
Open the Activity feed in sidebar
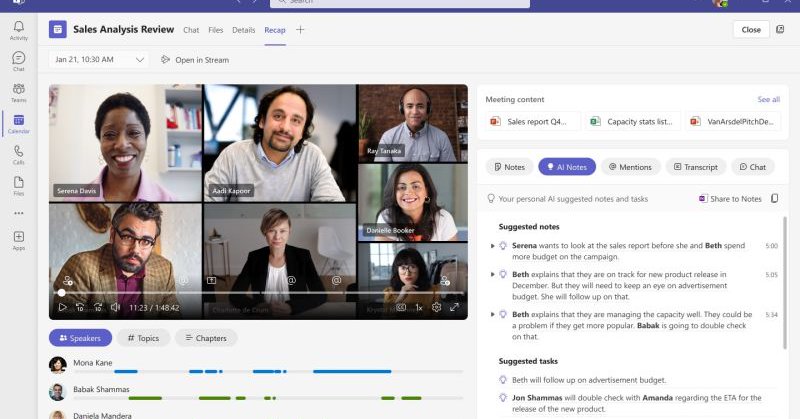19,30
